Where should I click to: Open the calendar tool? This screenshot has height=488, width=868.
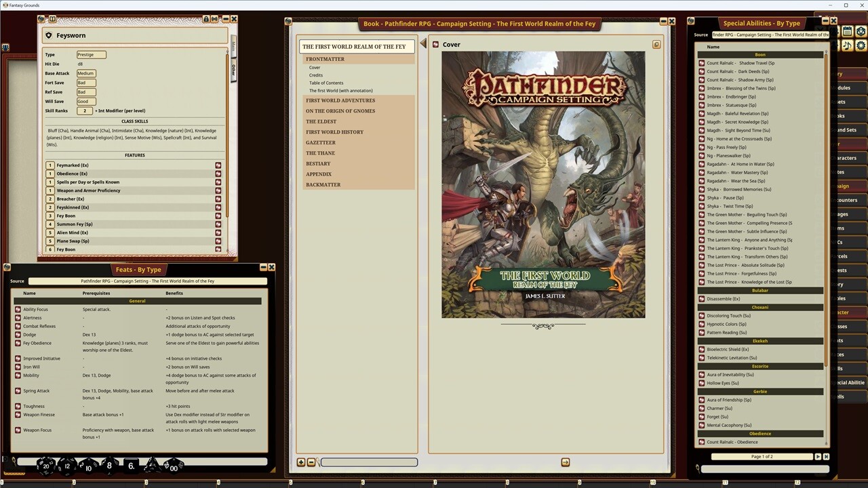pyautogui.click(x=847, y=31)
